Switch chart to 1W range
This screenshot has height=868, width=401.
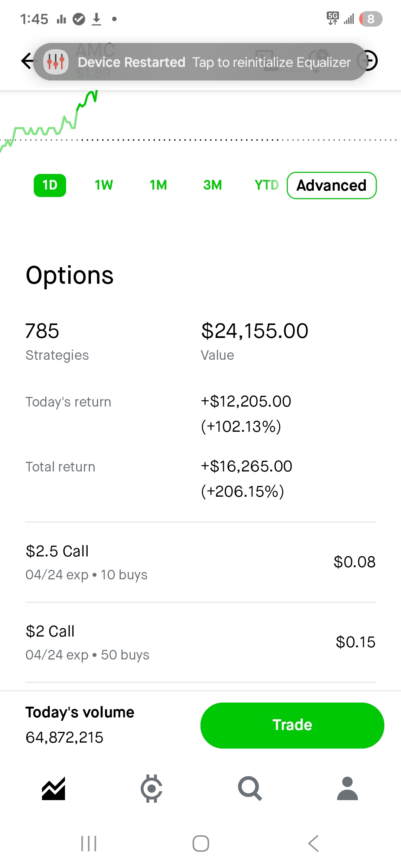104,185
